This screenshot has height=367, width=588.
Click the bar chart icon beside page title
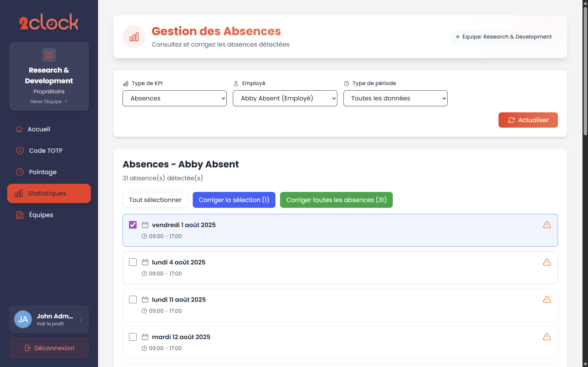[x=134, y=37]
